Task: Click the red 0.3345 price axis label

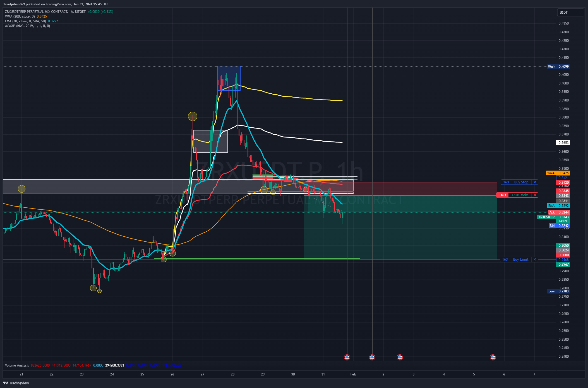Action: pyautogui.click(x=563, y=191)
